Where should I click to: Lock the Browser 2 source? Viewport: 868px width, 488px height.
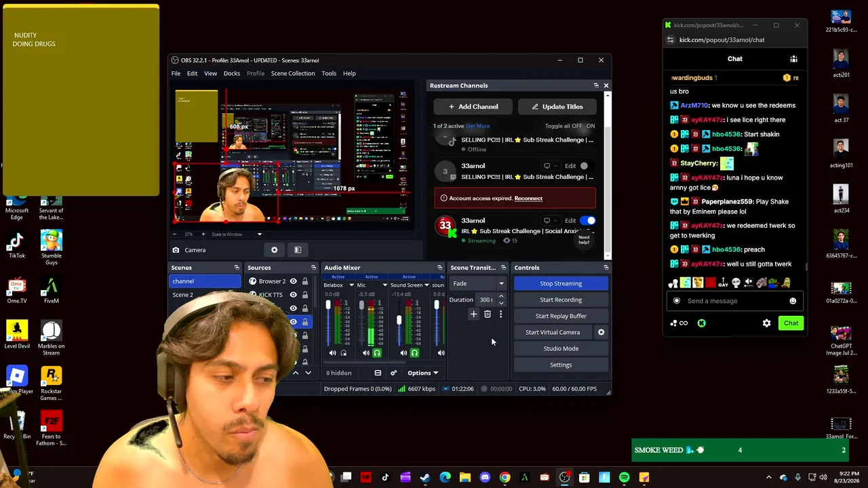[x=305, y=281]
